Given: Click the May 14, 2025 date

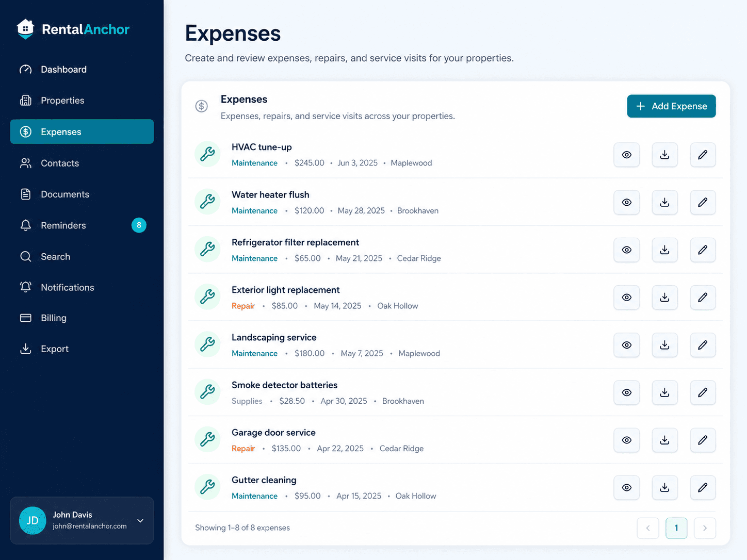Looking at the screenshot, I should click(337, 306).
